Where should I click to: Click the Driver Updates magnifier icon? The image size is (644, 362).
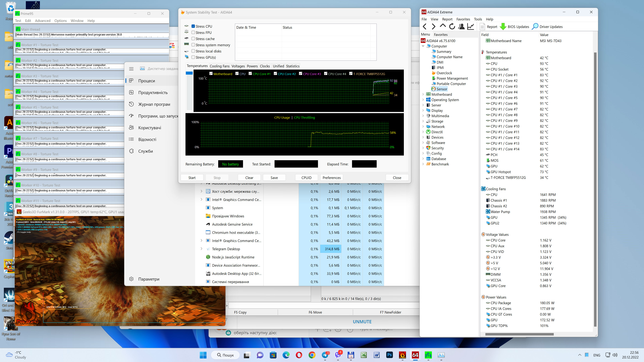(535, 26)
